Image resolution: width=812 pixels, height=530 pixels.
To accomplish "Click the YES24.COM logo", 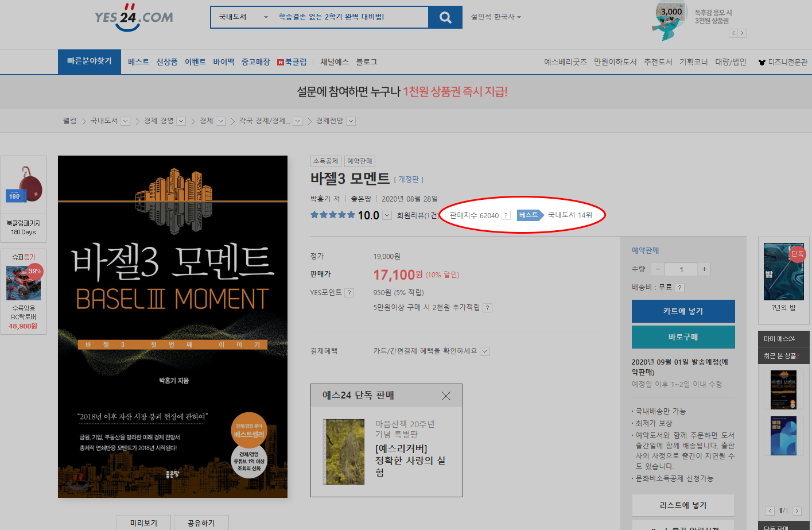I will click(134, 17).
